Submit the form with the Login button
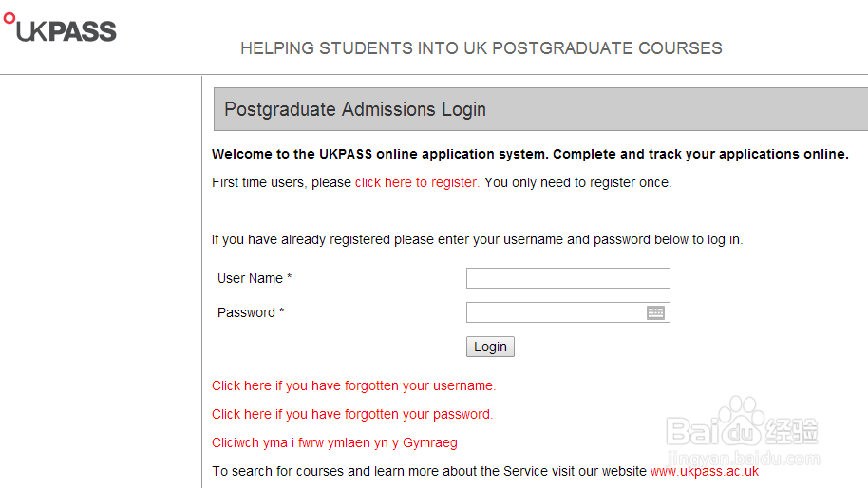Image resolution: width=868 pixels, height=488 pixels. pyautogui.click(x=490, y=347)
